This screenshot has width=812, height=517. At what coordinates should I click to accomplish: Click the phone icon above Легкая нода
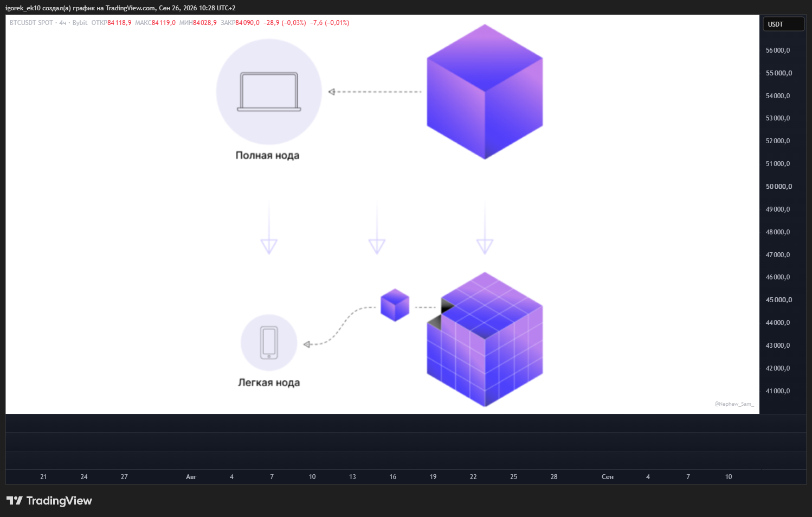coord(269,342)
